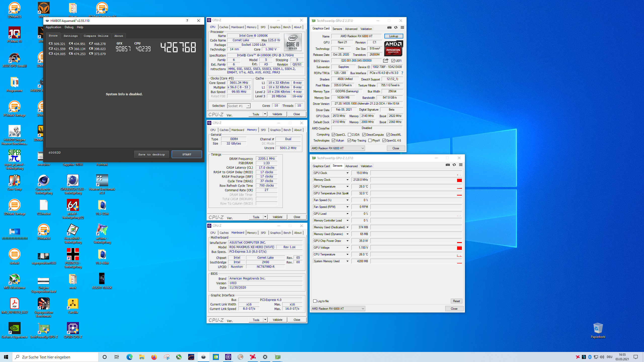Click the GPU Voltage sensor graph bar
The width and height of the screenshot is (644, 362).
(x=416, y=248)
